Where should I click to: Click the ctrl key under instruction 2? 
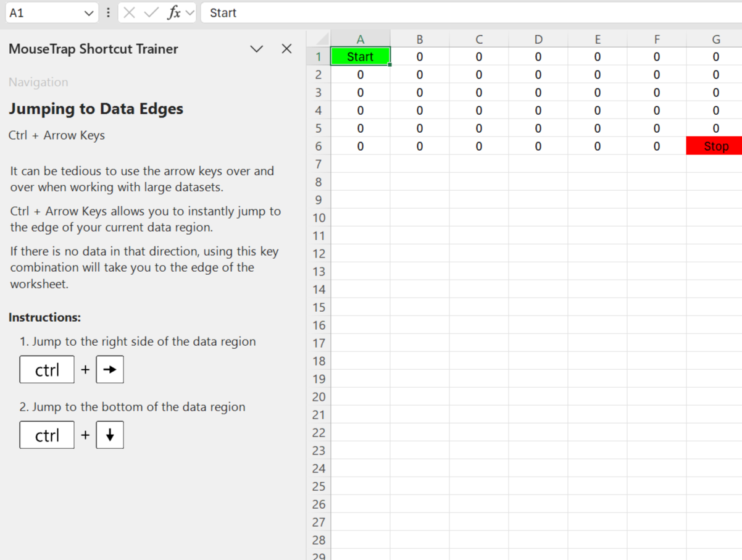coord(47,435)
